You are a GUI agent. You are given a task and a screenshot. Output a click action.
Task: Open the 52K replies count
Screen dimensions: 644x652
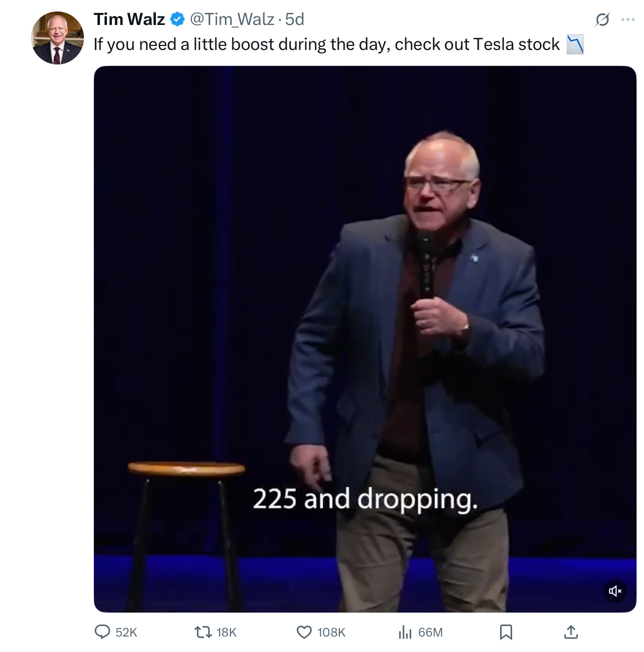[x=126, y=633]
